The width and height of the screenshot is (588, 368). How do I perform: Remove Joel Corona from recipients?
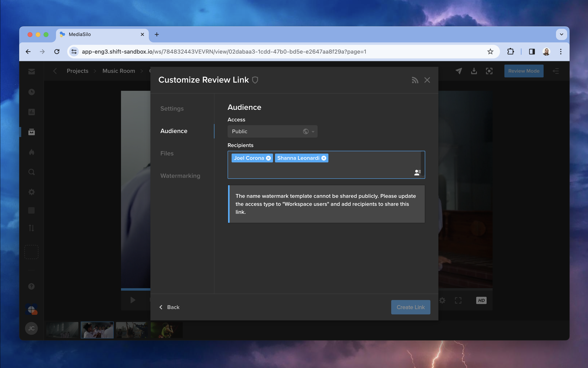tap(268, 158)
